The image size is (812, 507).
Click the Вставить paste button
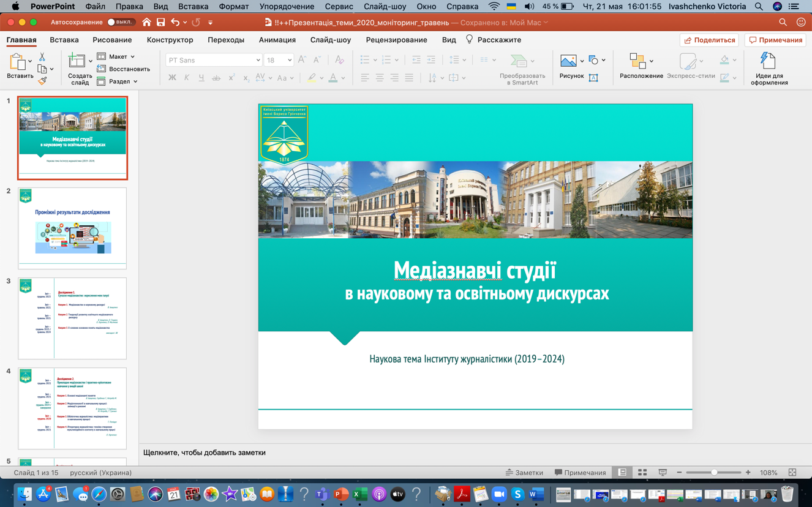20,66
